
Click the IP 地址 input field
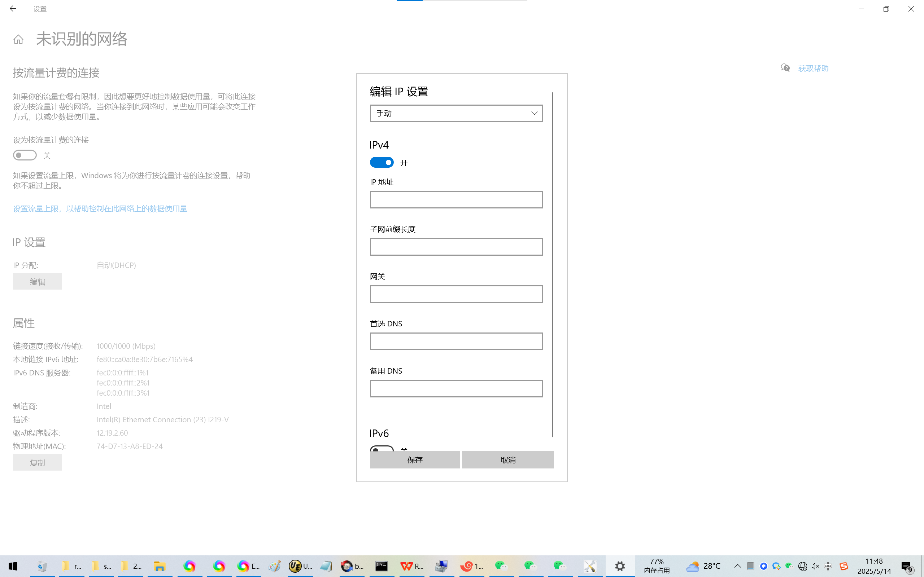[x=456, y=199]
